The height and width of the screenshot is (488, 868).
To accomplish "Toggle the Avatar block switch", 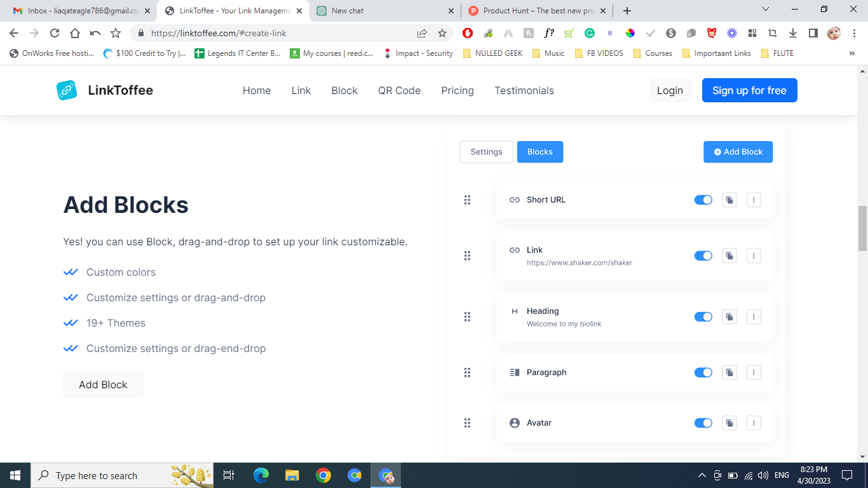I will [703, 423].
